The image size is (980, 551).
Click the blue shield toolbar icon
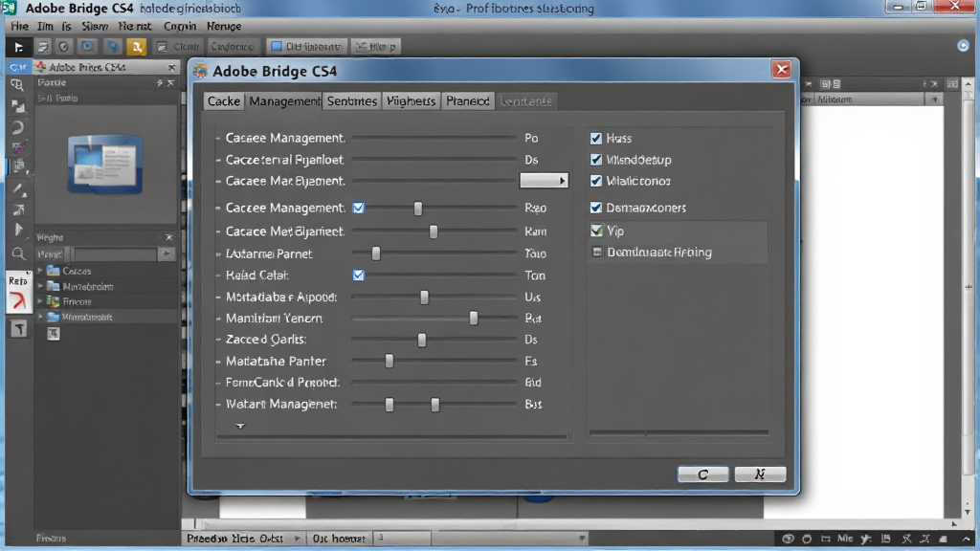click(x=113, y=47)
